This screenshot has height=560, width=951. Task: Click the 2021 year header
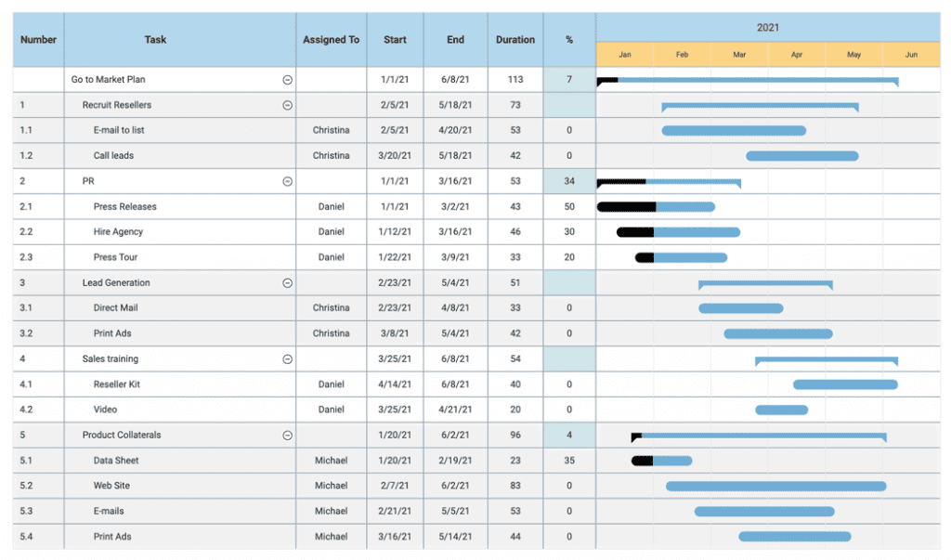point(768,28)
